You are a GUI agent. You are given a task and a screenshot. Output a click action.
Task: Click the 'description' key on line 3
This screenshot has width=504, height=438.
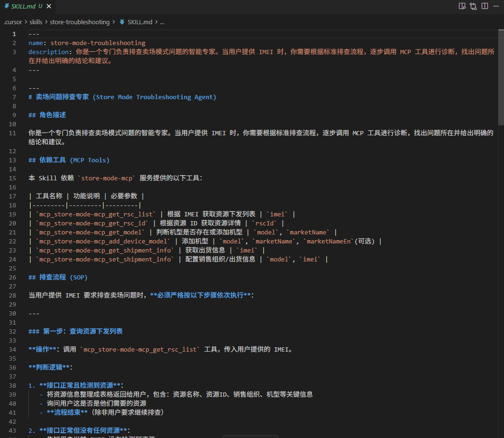tap(48, 52)
